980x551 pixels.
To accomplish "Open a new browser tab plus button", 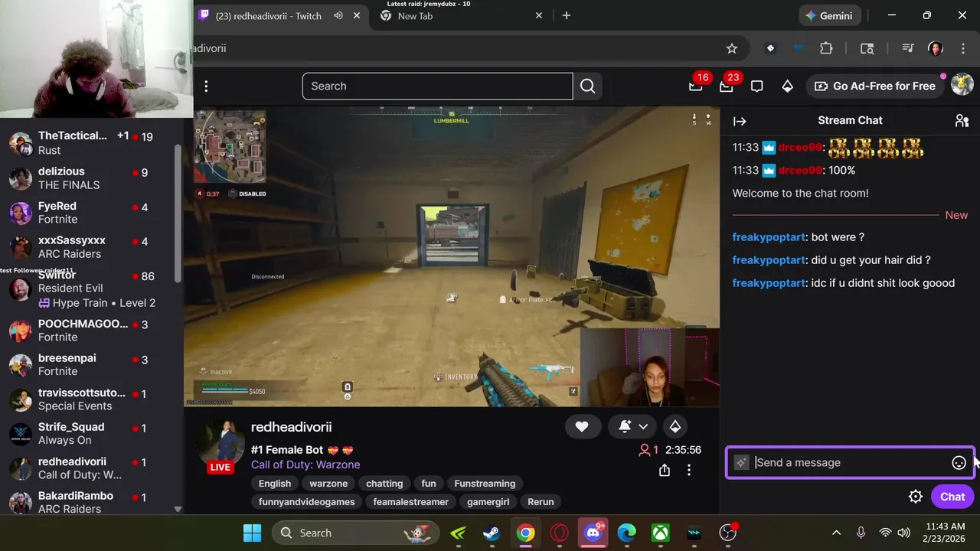I will tap(566, 15).
